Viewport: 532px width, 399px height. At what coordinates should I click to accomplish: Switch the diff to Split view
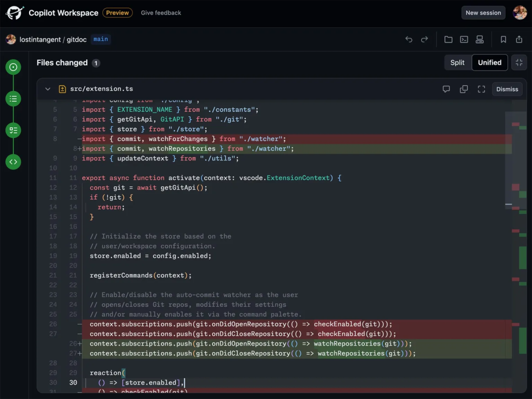tap(457, 63)
